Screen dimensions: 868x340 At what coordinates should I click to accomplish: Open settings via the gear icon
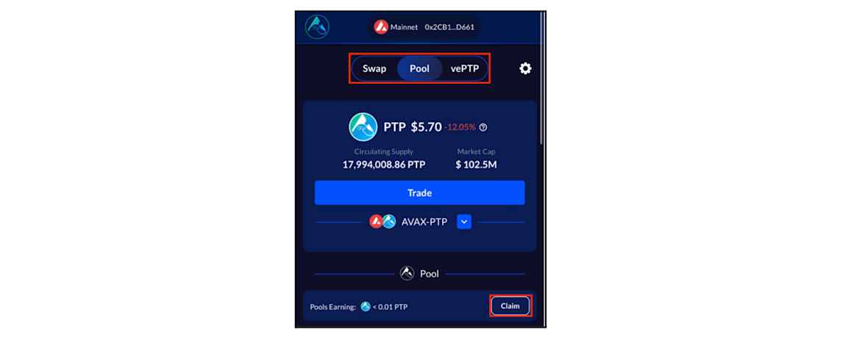tap(524, 68)
